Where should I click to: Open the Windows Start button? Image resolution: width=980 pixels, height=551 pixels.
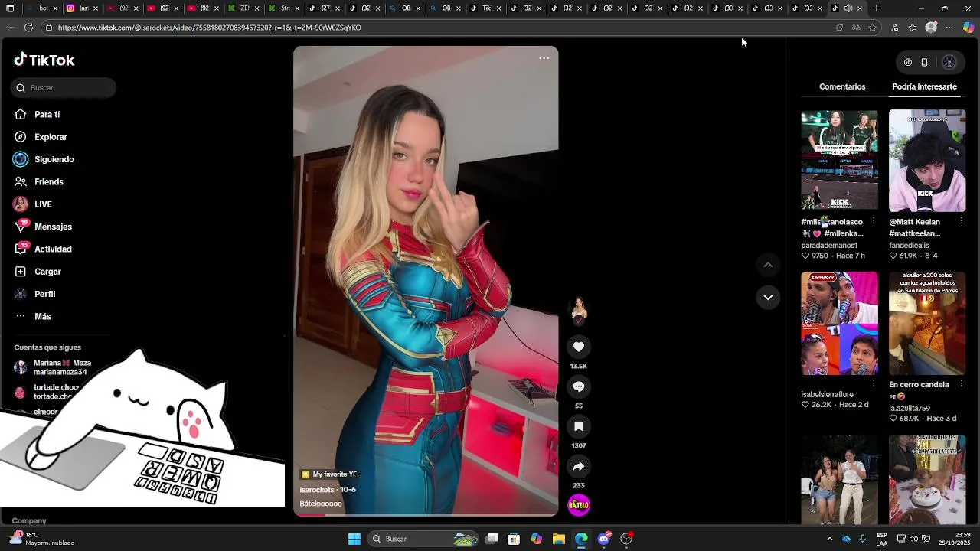tap(354, 539)
